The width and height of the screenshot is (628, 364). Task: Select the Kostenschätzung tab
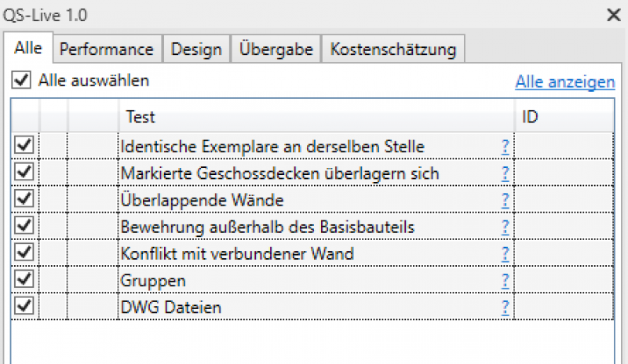pyautogui.click(x=393, y=49)
